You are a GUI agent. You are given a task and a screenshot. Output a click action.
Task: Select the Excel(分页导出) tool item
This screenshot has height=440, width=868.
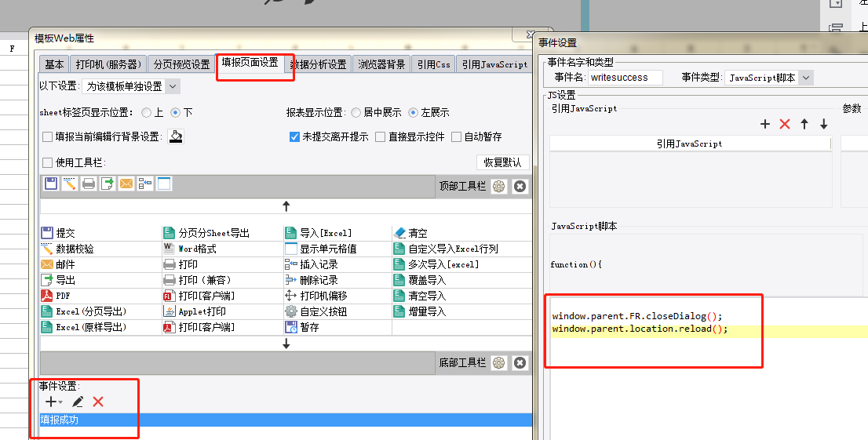coord(84,311)
